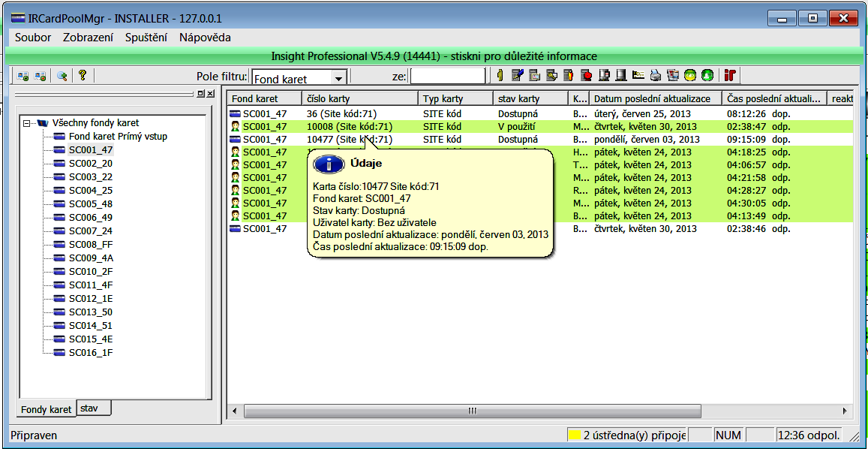Image resolution: width=868 pixels, height=449 pixels.
Task: Open the Pole filtru dropdown
Action: pyautogui.click(x=338, y=78)
